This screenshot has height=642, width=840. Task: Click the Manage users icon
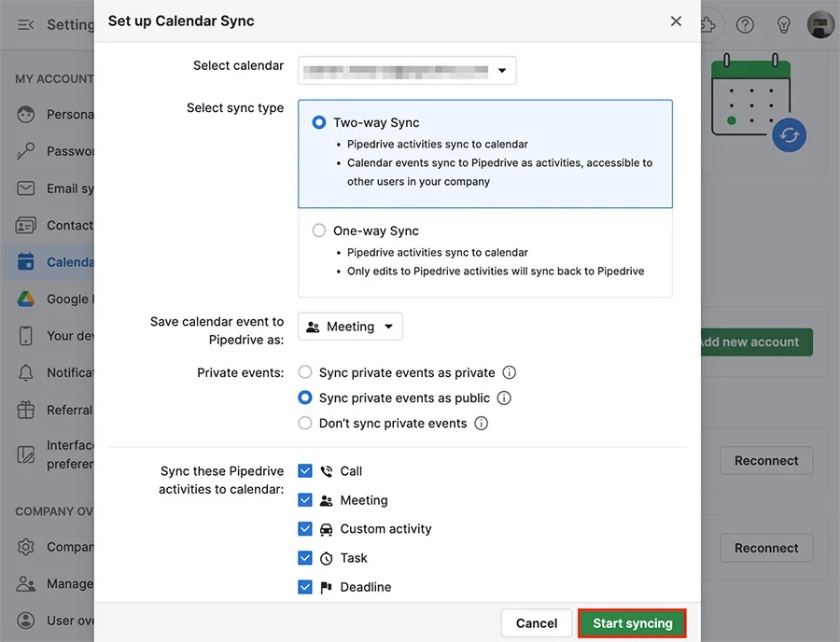coord(26,583)
